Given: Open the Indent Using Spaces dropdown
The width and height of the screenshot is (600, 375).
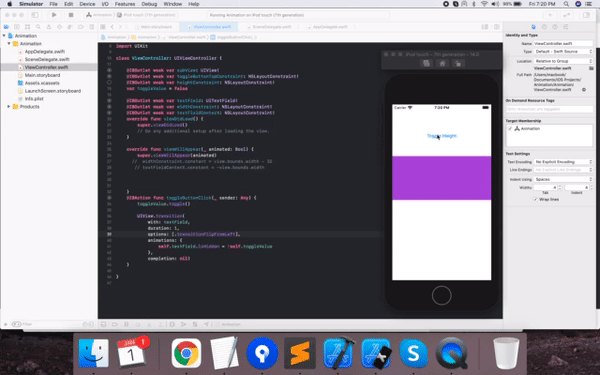Looking at the screenshot, I should pos(563,179).
